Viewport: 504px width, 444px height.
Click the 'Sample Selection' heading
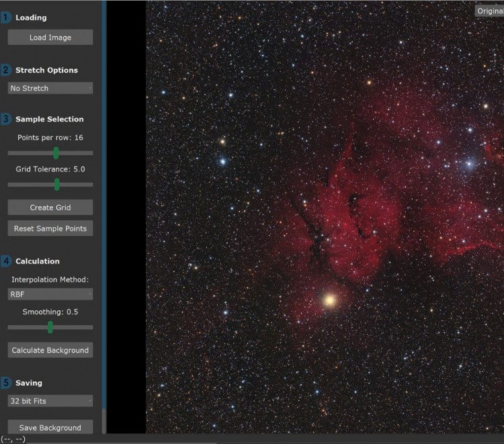pos(50,119)
